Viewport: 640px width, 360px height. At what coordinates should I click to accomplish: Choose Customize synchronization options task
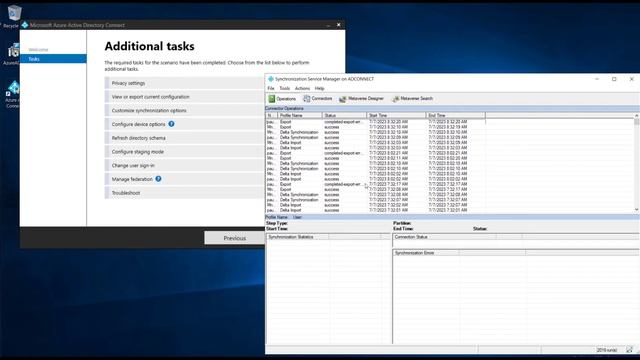185,110
